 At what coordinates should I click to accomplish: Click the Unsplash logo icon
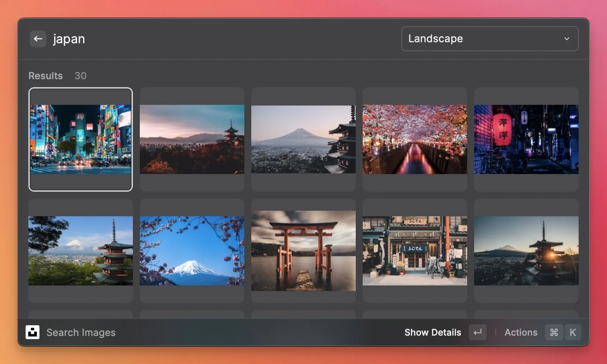[33, 332]
